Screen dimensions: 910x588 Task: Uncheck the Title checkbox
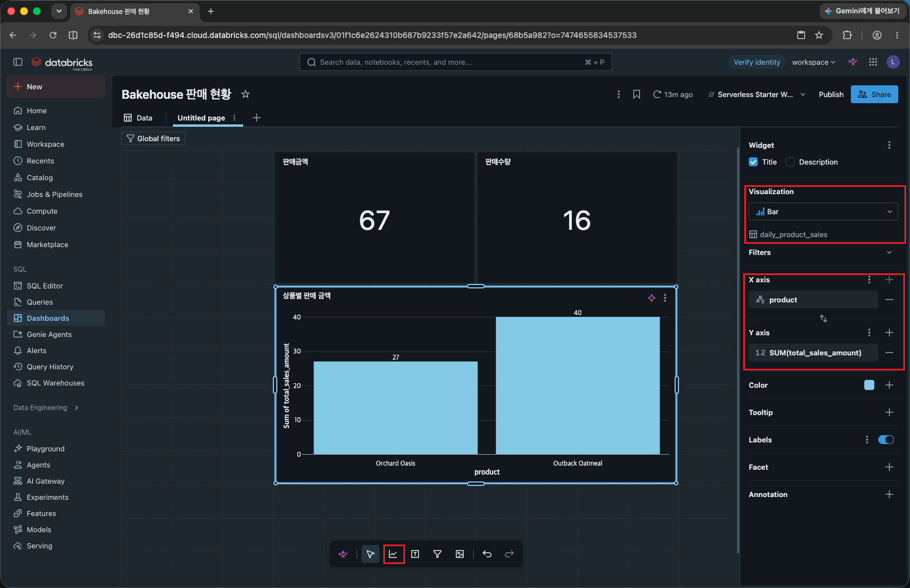[753, 162]
